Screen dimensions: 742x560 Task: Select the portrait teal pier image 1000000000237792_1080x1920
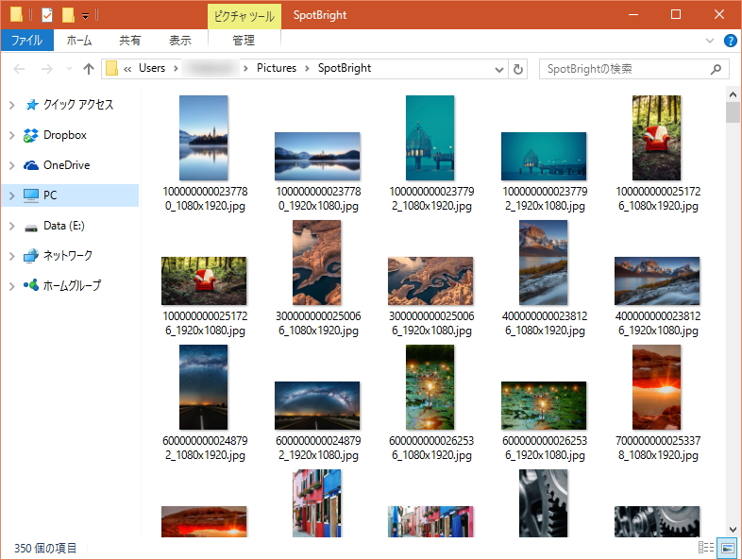[x=430, y=138]
